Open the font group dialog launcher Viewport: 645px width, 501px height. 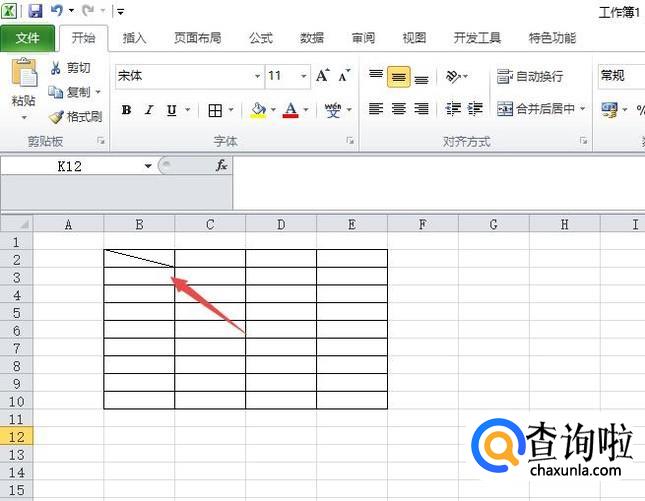350,141
